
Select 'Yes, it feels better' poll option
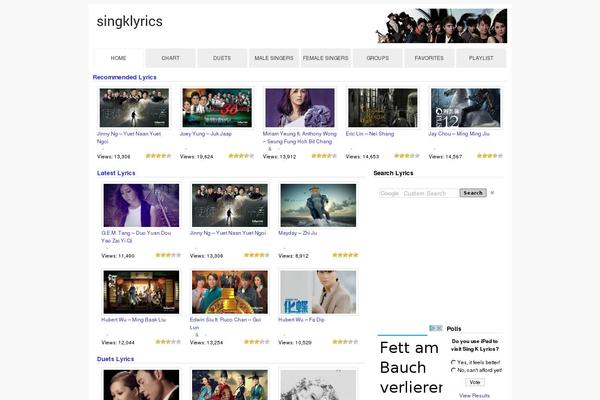click(454, 362)
